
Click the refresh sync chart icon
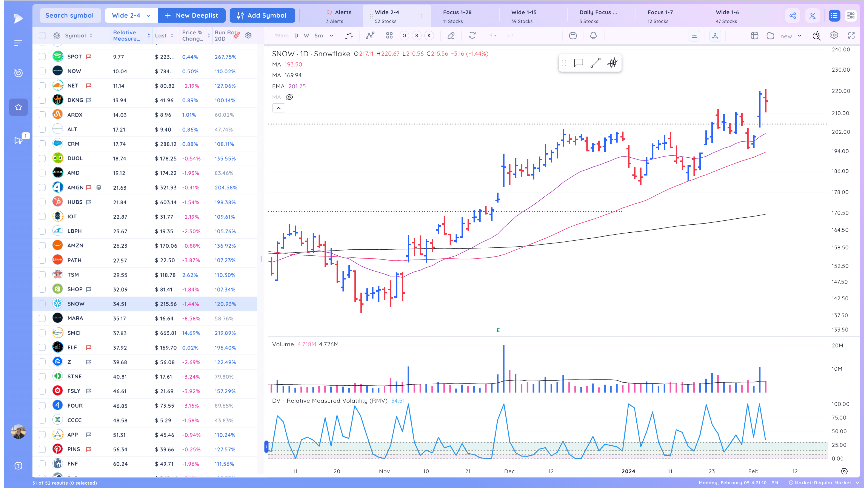pos(472,36)
